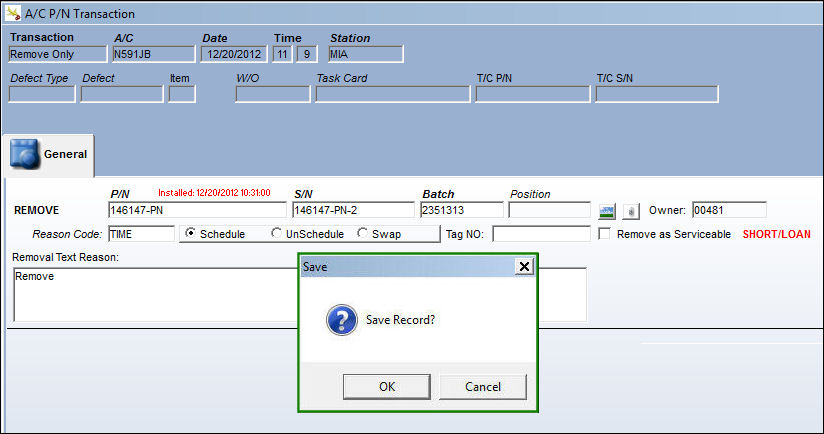
Task: Confirm save with the OK button
Action: click(x=387, y=387)
